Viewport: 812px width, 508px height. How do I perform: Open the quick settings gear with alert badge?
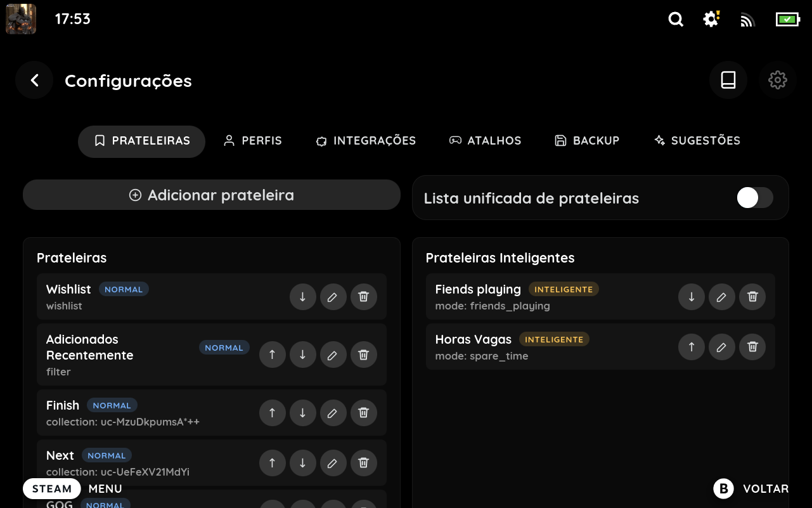(712, 20)
